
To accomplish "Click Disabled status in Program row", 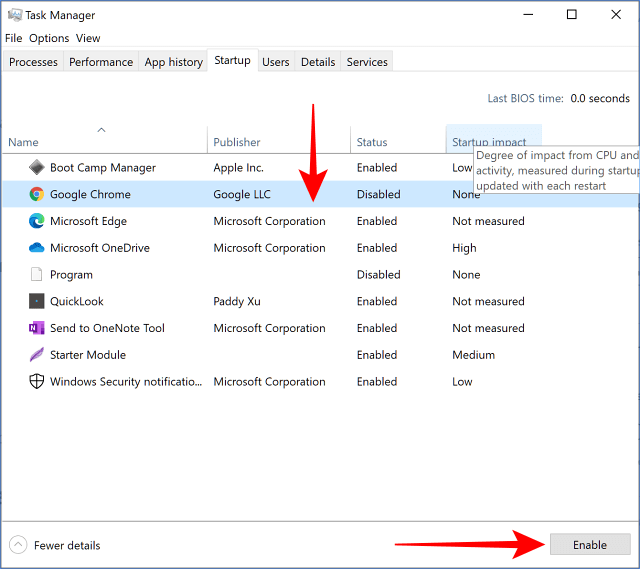I will pos(378,275).
